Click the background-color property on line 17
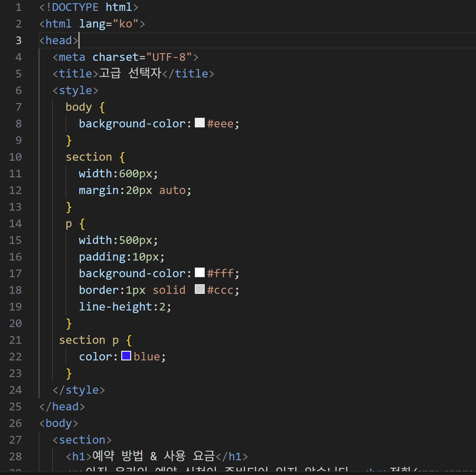Screen dimensions: 476x475 coord(132,274)
